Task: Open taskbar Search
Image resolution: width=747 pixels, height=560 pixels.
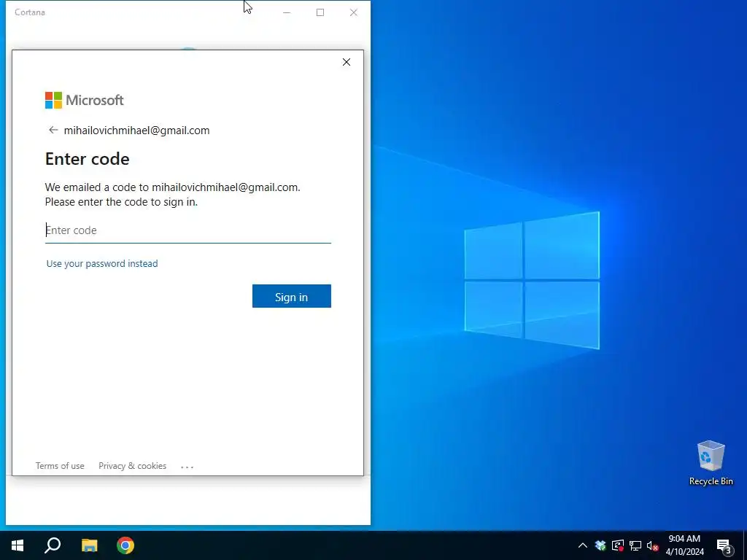Action: tap(53, 545)
